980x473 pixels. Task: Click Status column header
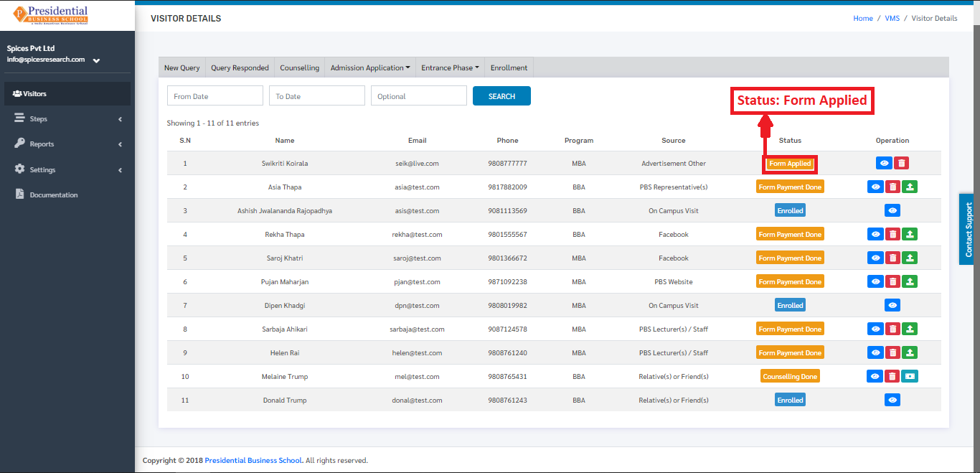(790, 141)
